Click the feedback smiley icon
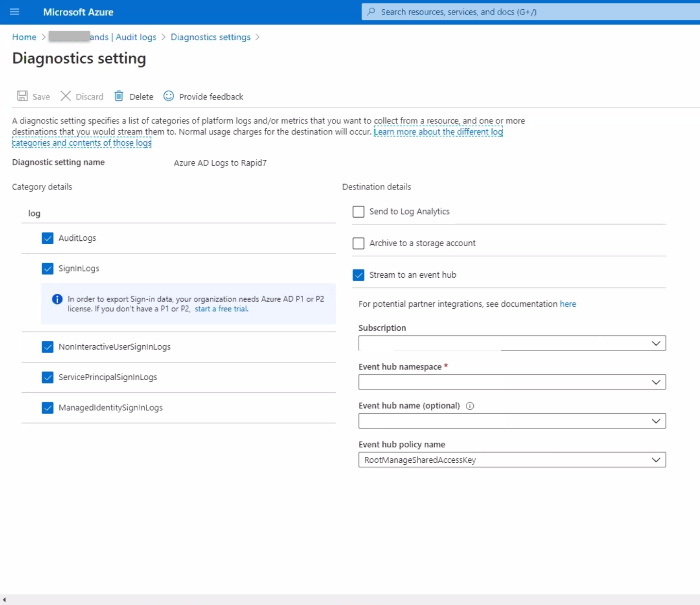700x605 pixels. [x=169, y=96]
